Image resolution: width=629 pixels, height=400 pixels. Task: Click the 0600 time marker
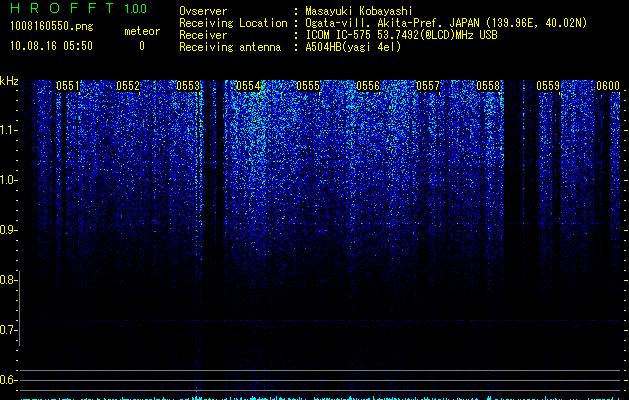[608, 86]
